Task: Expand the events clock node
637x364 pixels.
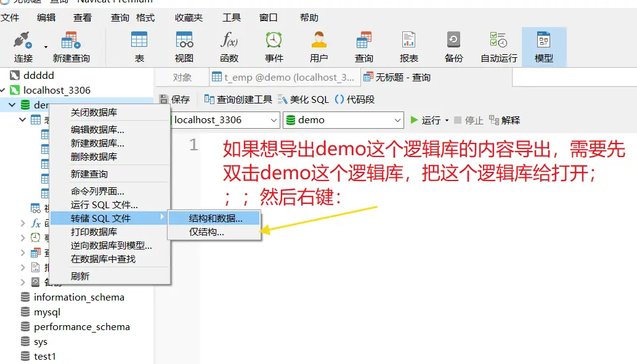Action: [x=23, y=238]
